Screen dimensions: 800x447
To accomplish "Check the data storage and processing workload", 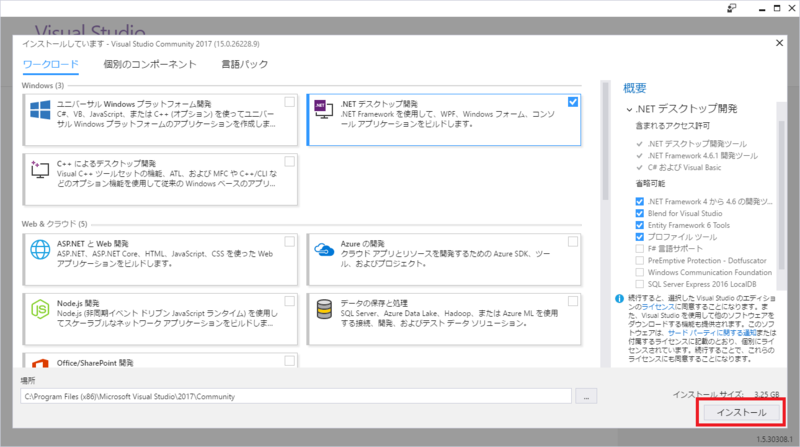I will tap(573, 302).
